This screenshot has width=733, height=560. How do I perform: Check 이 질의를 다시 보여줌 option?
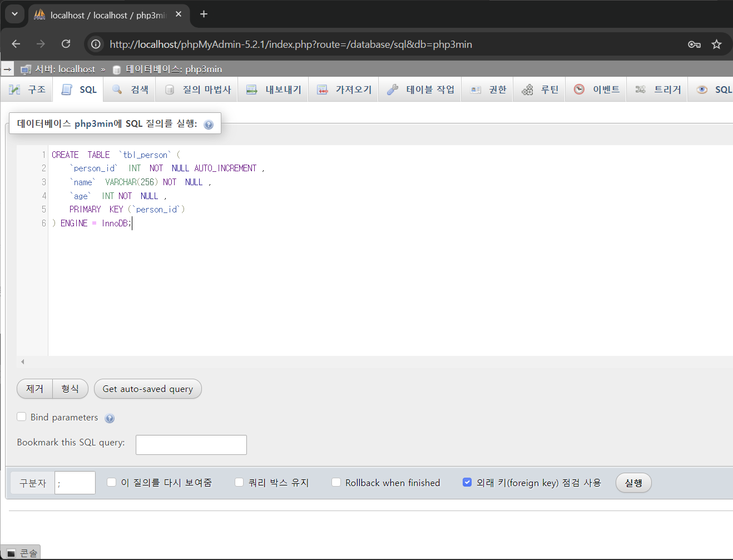click(x=112, y=482)
